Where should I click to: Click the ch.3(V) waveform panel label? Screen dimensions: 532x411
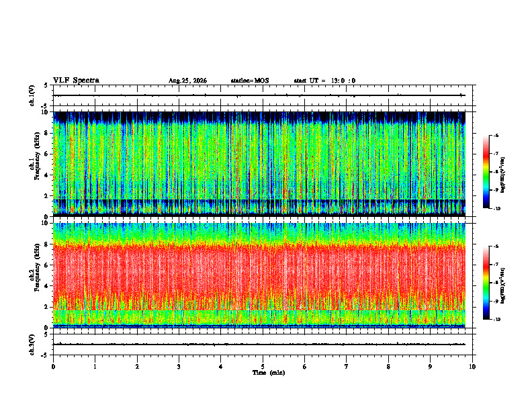32,345
